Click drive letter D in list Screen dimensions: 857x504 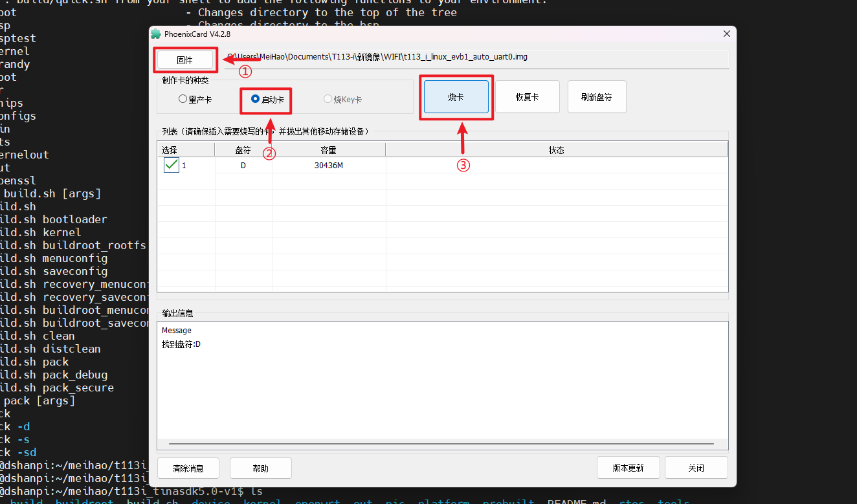click(x=243, y=166)
